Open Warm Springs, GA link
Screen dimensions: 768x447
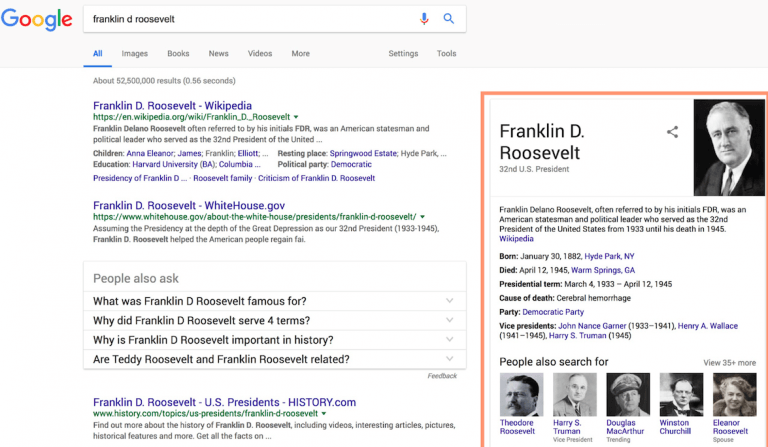pyautogui.click(x=603, y=270)
